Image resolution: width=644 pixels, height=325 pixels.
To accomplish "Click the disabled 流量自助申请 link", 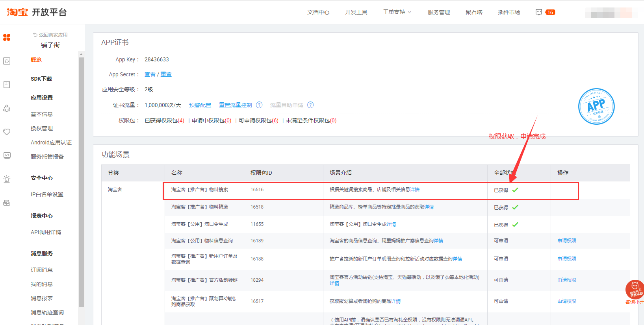I will pyautogui.click(x=287, y=105).
